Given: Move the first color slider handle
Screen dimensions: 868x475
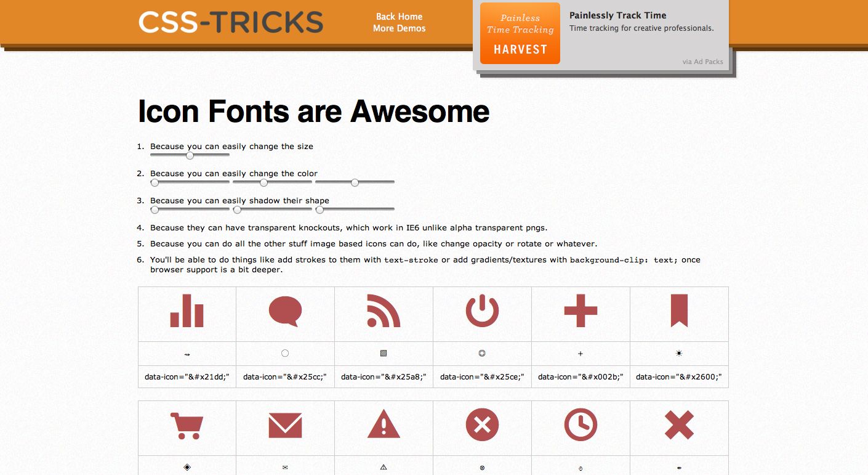Looking at the screenshot, I should click(x=155, y=182).
